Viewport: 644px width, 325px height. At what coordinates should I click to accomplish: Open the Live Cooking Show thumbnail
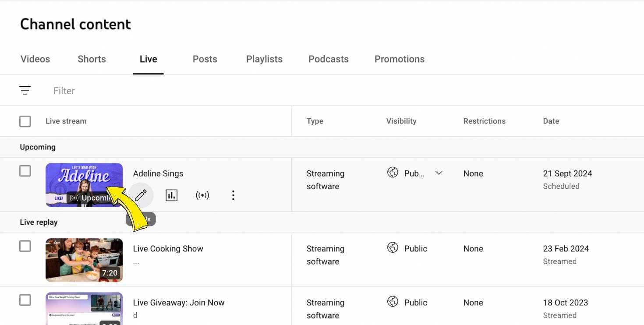(84, 260)
